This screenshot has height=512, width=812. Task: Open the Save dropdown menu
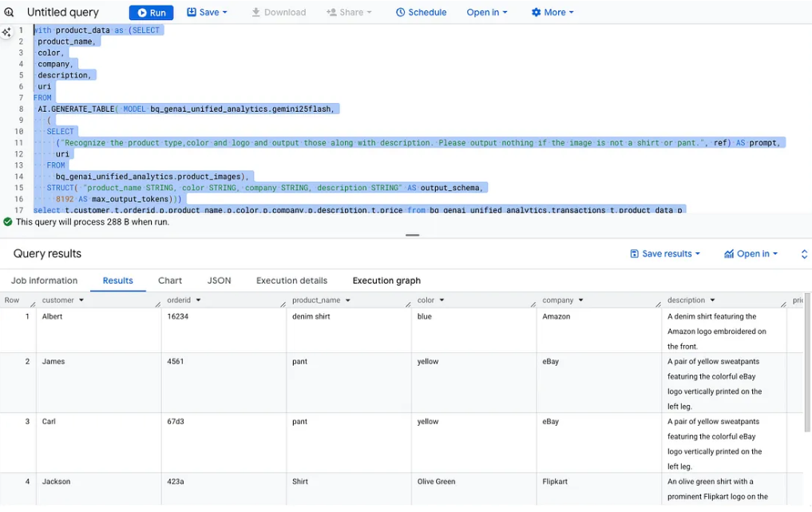coord(207,13)
